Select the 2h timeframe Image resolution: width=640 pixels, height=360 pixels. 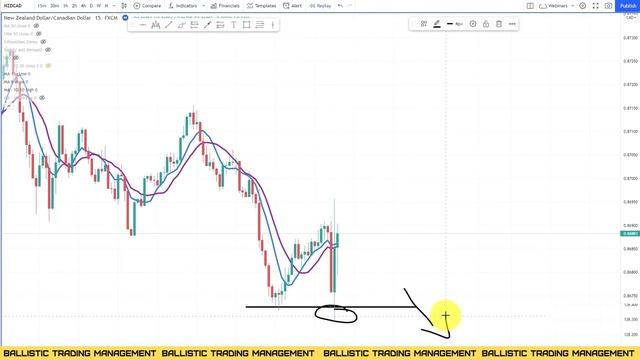click(x=74, y=6)
